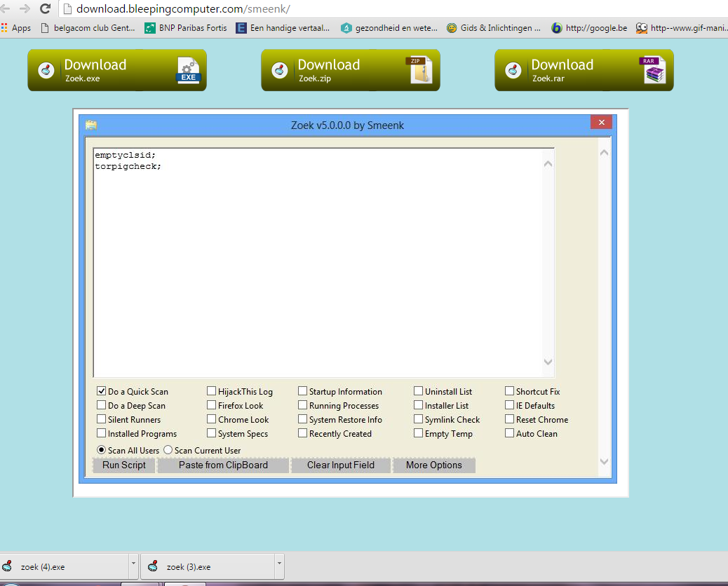Click the page icon in address bar
Viewport: 728px width, 586px height.
pyautogui.click(x=67, y=8)
